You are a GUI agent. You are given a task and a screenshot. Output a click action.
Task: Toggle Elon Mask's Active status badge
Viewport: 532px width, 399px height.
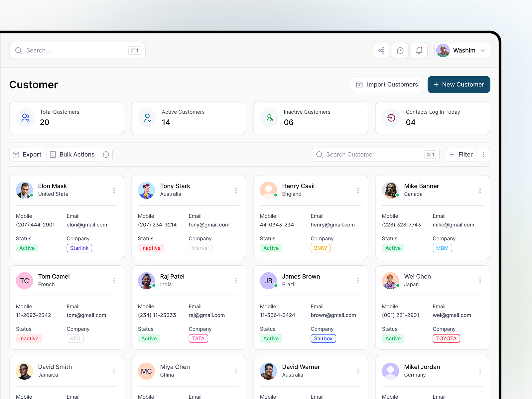(27, 248)
